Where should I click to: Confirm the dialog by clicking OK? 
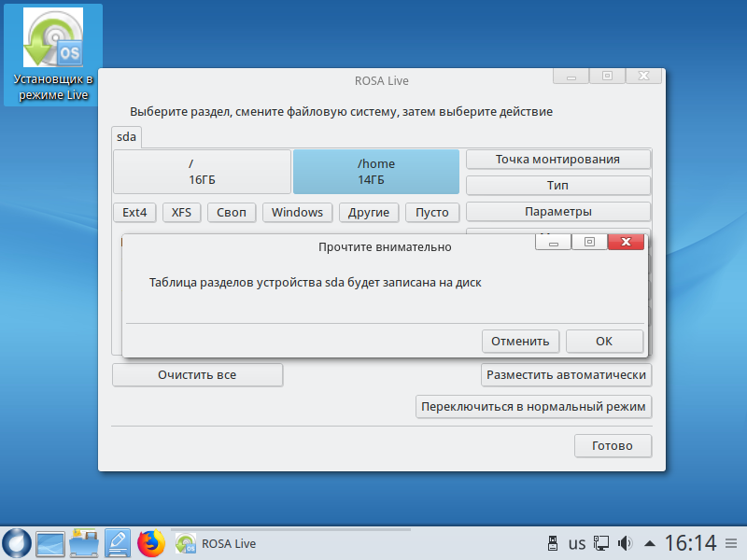coord(604,341)
